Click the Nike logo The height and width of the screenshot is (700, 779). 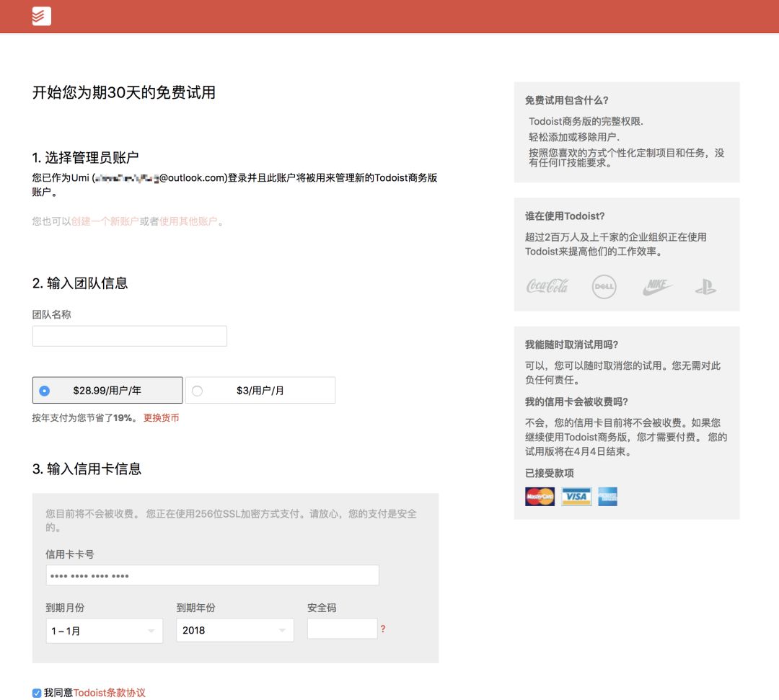tap(657, 286)
